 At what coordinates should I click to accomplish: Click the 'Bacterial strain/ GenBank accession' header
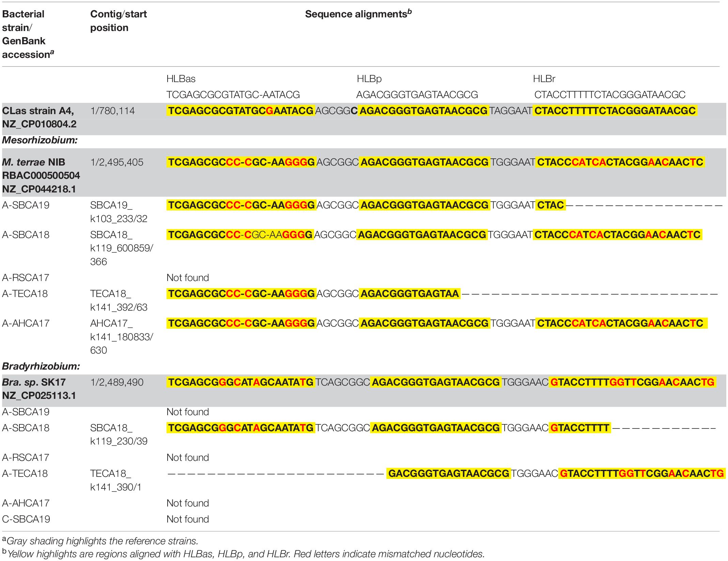(x=28, y=34)
